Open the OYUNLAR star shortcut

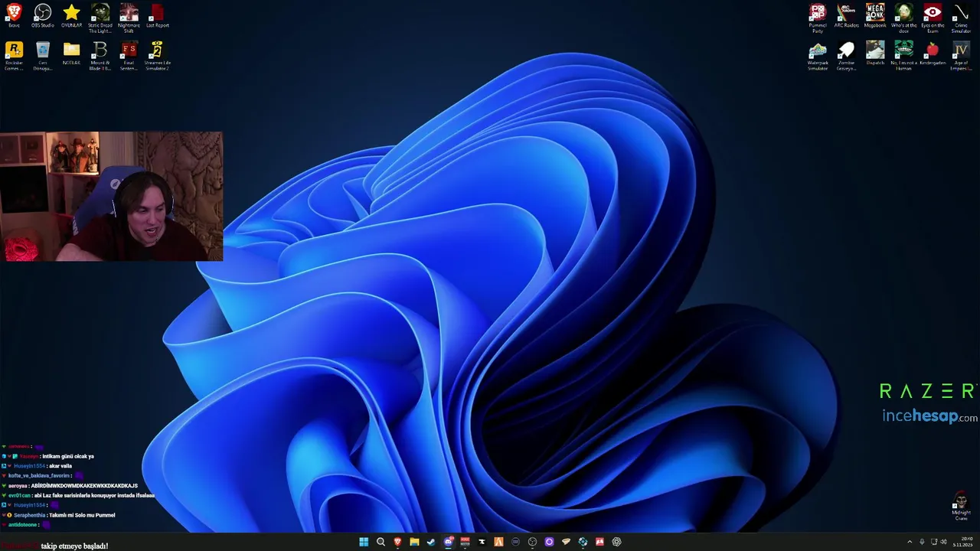click(x=71, y=17)
